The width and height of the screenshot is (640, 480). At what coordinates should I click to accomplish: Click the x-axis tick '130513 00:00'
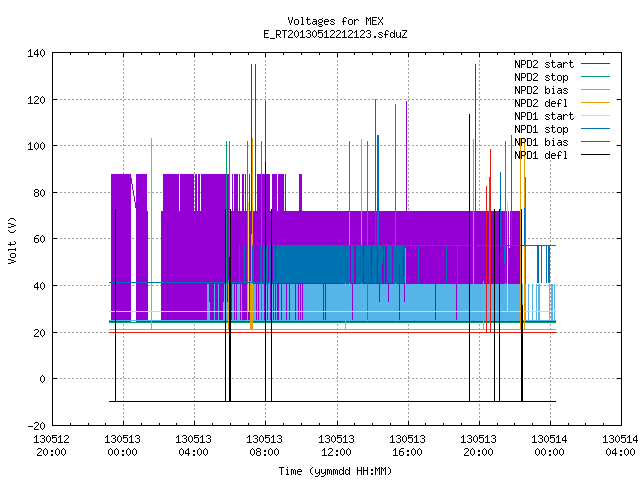[122, 446]
